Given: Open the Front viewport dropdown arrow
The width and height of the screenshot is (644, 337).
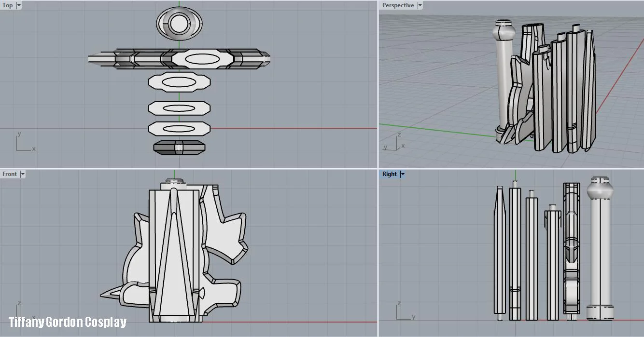Looking at the screenshot, I should click(23, 174).
